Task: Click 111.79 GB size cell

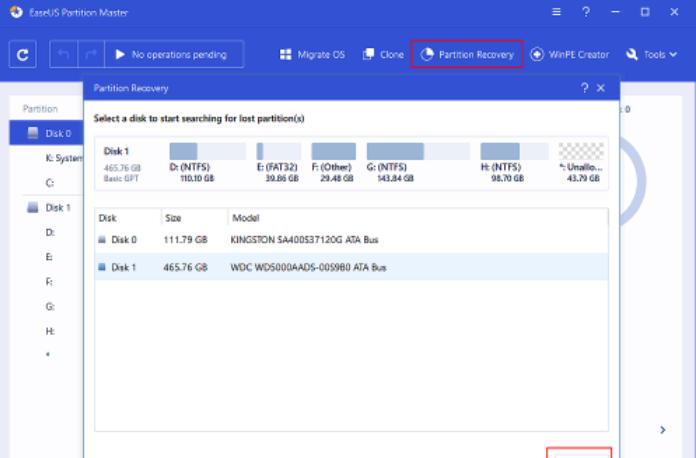Action: (186, 240)
